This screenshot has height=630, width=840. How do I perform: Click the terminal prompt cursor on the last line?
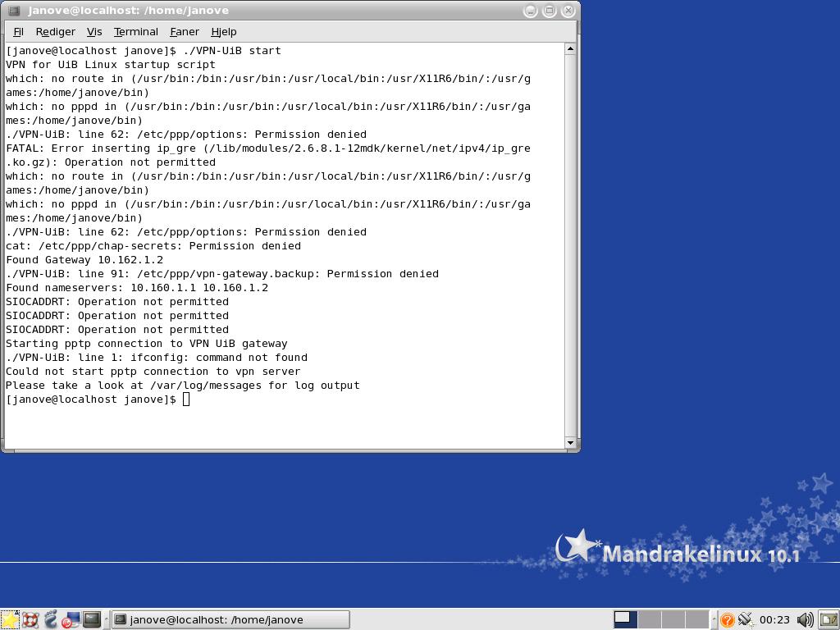(186, 399)
